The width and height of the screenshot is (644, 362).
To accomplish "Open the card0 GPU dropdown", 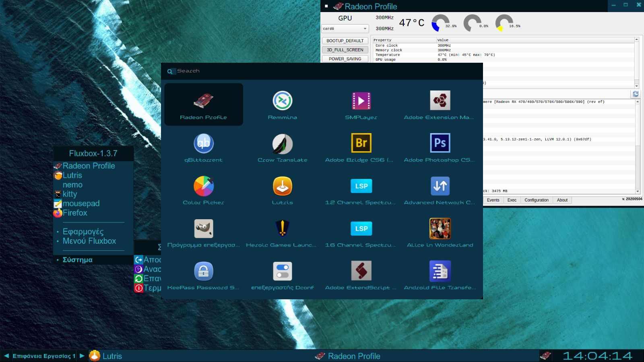I will pos(345,29).
